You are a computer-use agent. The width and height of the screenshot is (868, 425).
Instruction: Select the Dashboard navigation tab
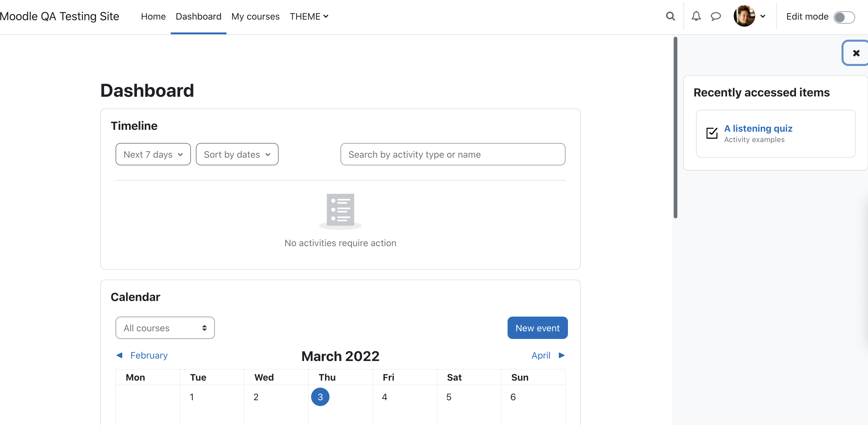(199, 17)
